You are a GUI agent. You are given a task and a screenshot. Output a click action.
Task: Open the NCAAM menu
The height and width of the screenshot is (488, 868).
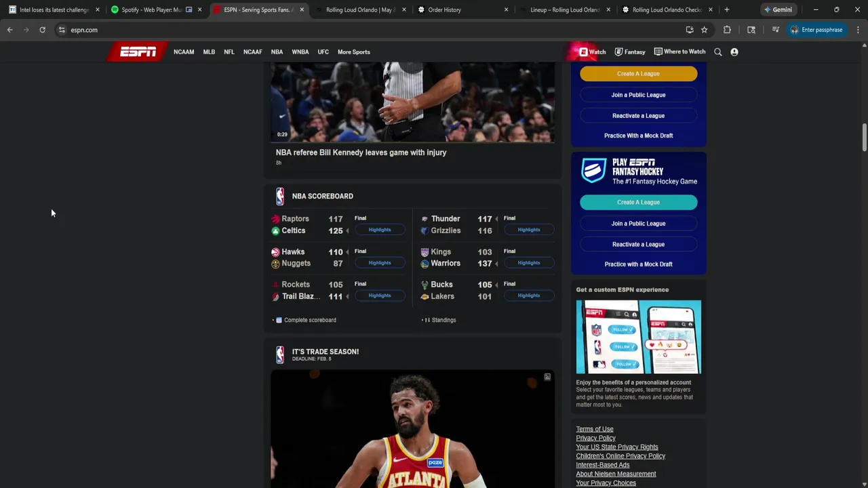(x=184, y=52)
